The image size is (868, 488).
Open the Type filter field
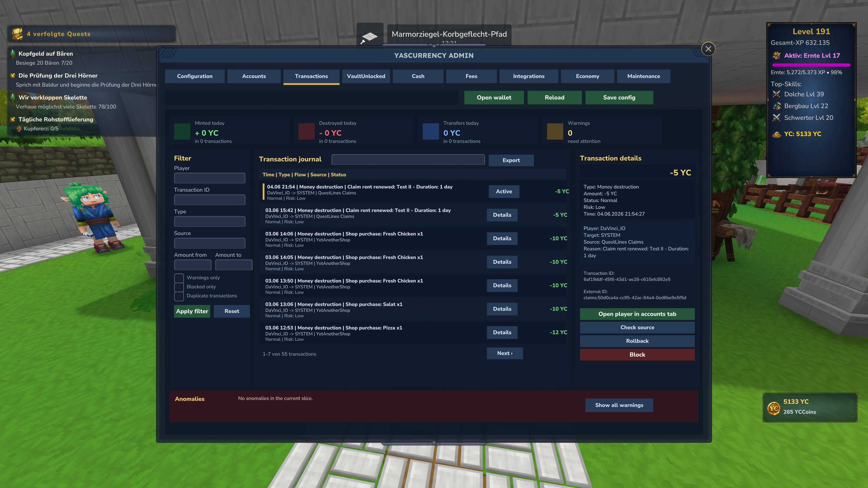click(x=210, y=222)
